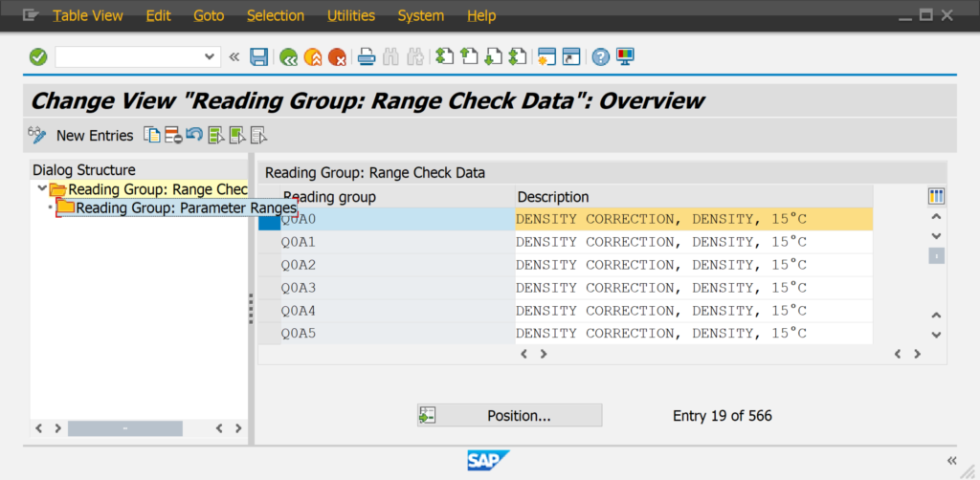Screen dimensions: 980x480
Task: Click the New Entries button
Action: (x=95, y=136)
